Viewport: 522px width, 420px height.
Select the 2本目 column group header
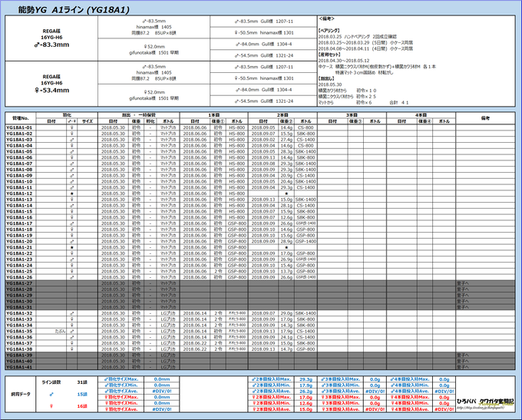[x=282, y=115]
